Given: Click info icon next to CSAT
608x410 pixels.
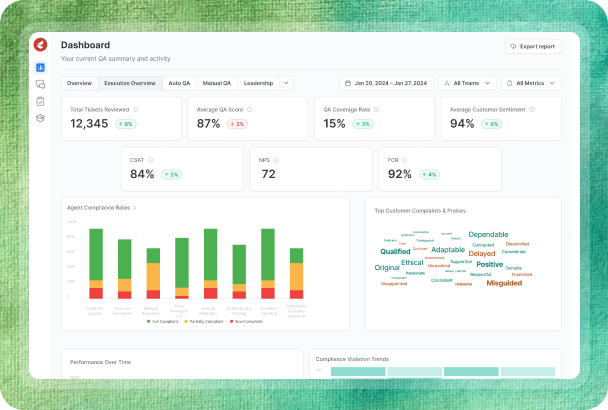Looking at the screenshot, I should (x=150, y=159).
